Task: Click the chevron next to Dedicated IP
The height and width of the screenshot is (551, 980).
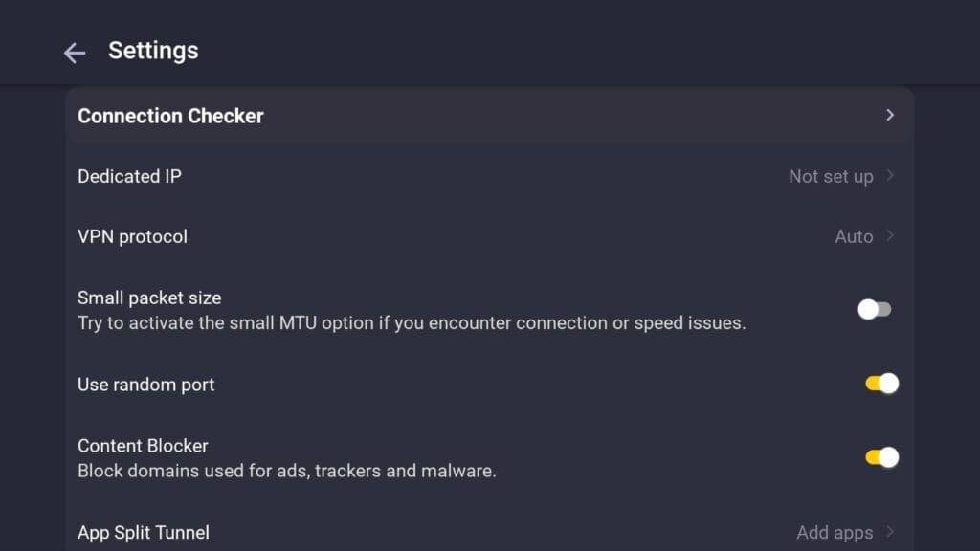Action: click(x=889, y=176)
